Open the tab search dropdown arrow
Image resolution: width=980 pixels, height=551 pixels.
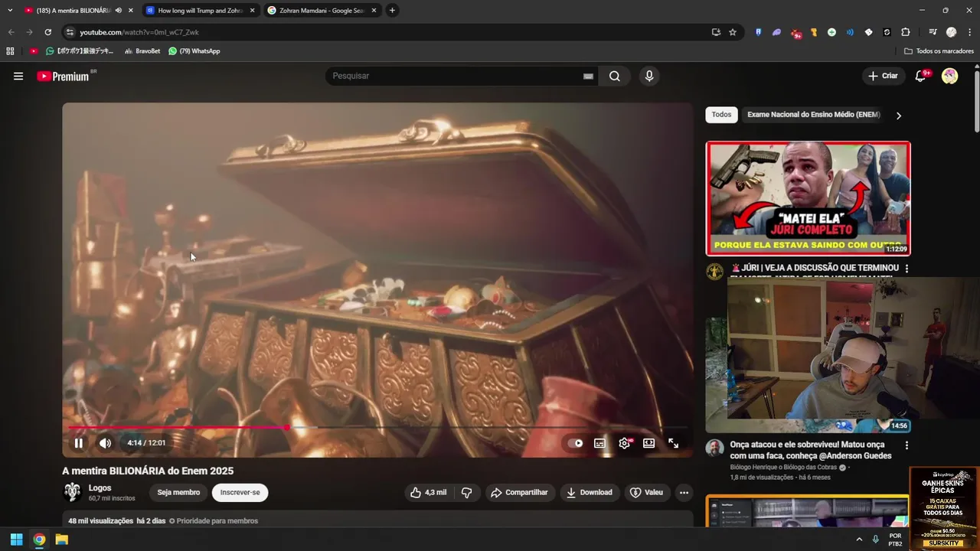pyautogui.click(x=10, y=11)
